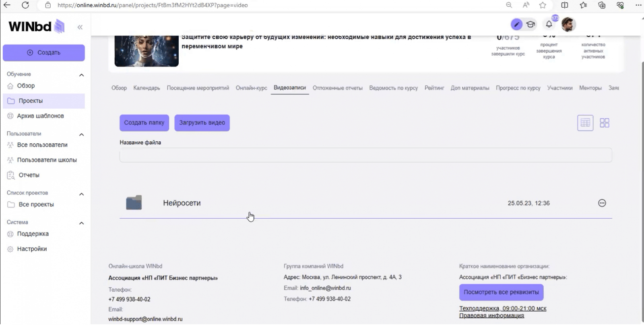Click the WINbd logo

click(37, 27)
